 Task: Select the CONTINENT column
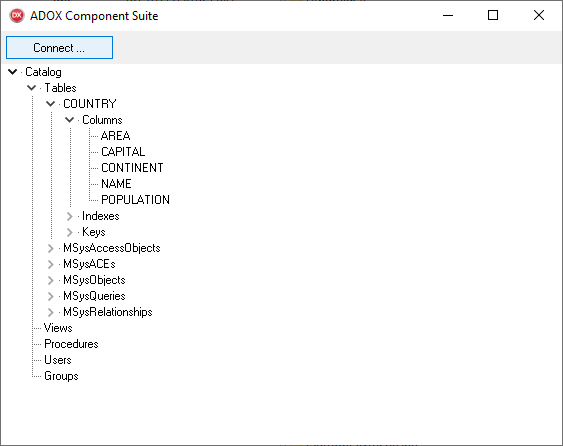click(x=132, y=168)
